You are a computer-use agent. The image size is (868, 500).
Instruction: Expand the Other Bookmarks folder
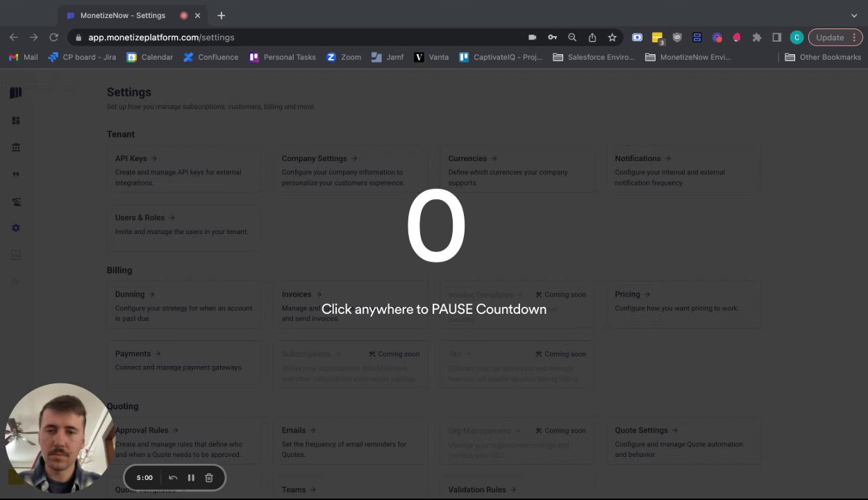(823, 57)
